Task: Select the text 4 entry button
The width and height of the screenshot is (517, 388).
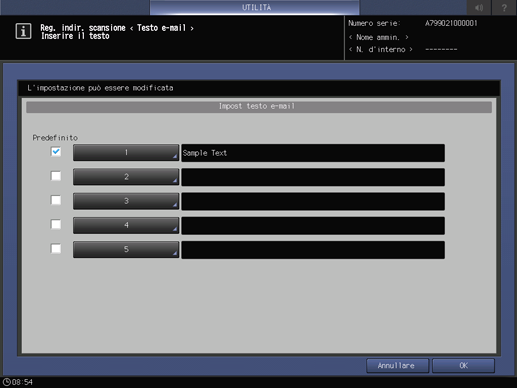Action: [126, 225]
